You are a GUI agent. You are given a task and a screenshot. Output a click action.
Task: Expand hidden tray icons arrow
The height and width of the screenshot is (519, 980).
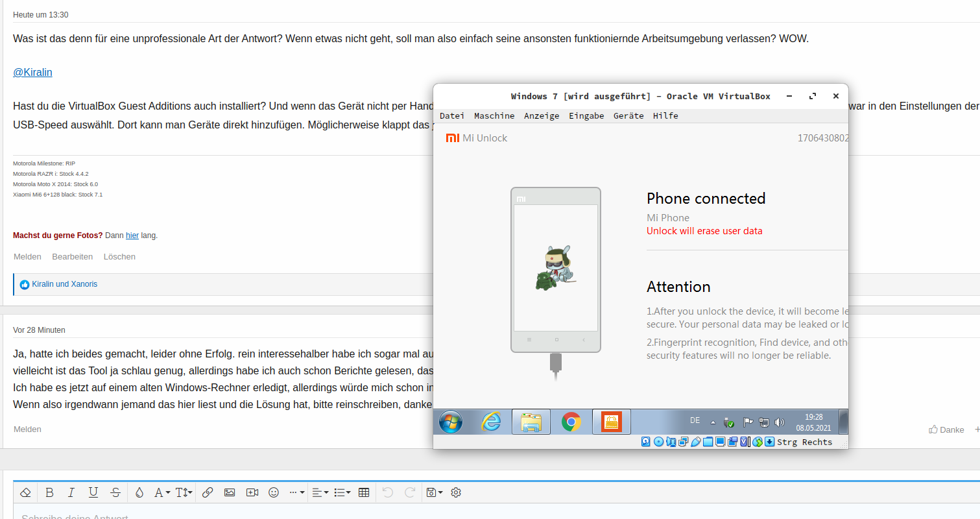713,422
